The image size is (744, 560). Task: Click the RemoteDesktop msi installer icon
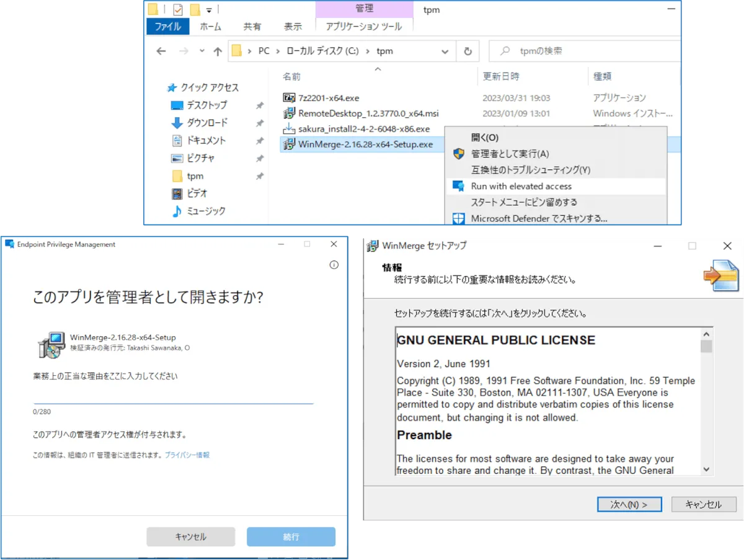coord(289,113)
